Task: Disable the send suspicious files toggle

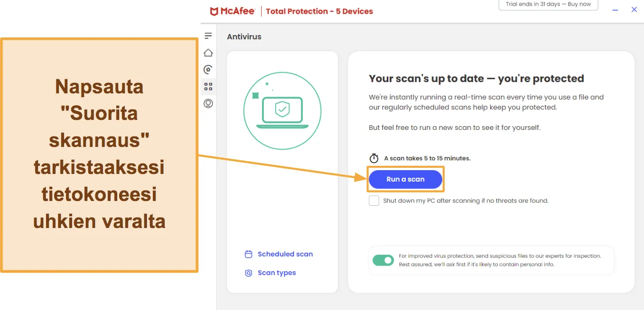Action: tap(383, 260)
